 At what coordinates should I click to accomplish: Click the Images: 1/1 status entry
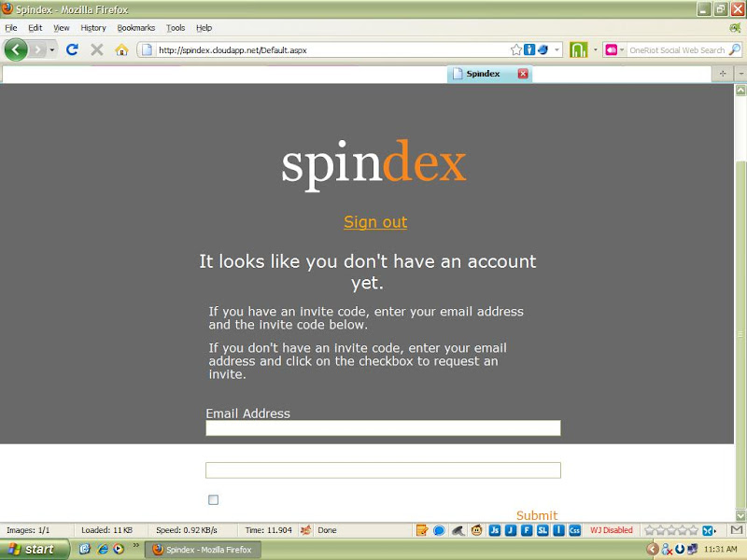pos(28,530)
